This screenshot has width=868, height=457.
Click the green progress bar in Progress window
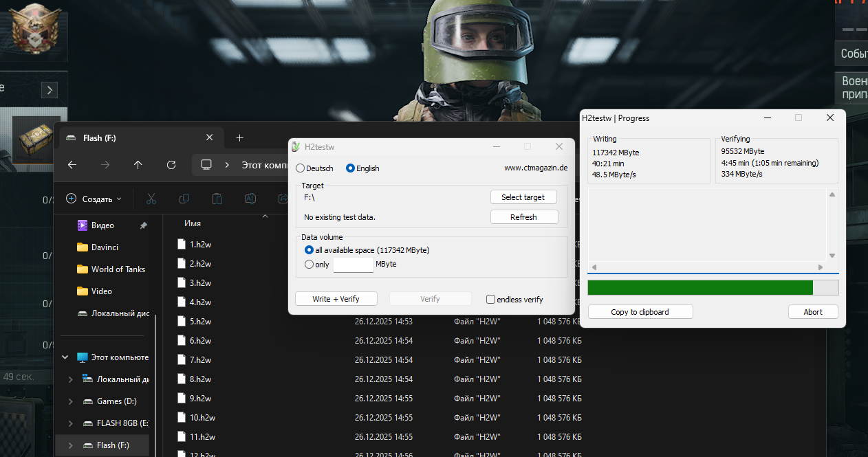700,287
